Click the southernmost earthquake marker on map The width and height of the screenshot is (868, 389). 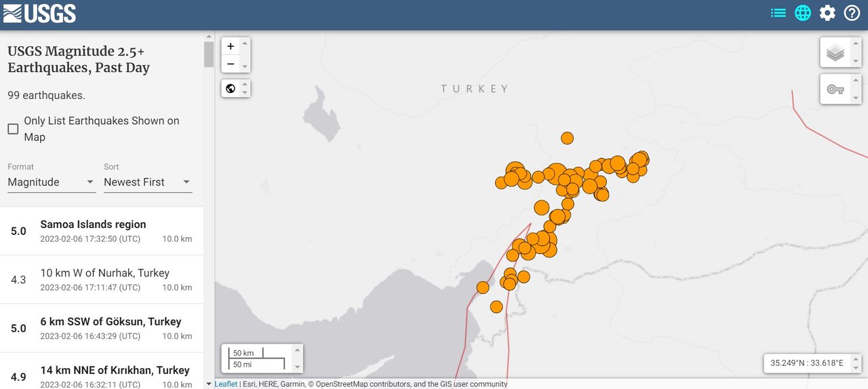point(496,307)
